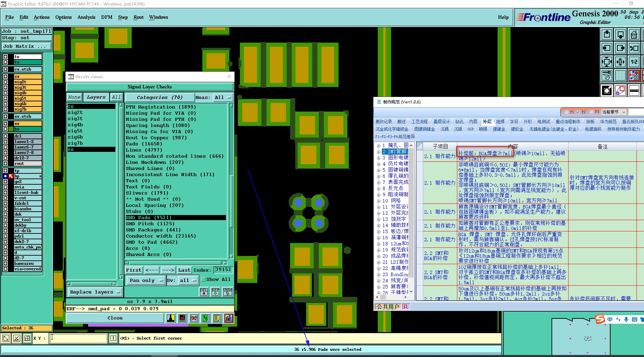Click the next result ---> button

coord(168,270)
